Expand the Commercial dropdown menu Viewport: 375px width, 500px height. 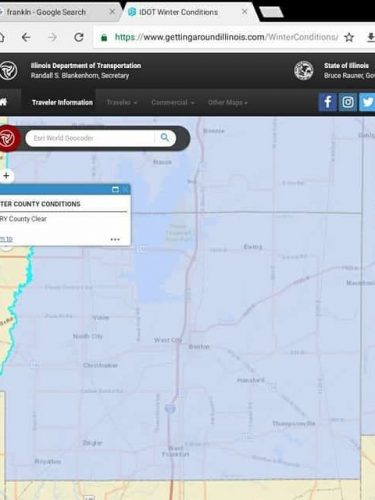tap(173, 103)
